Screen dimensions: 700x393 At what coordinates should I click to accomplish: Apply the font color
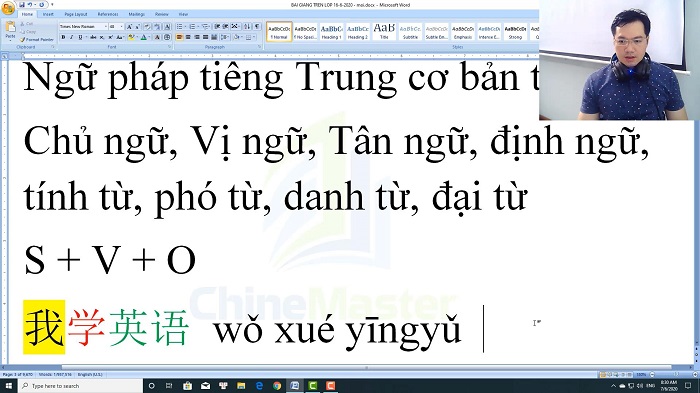pyautogui.click(x=144, y=37)
